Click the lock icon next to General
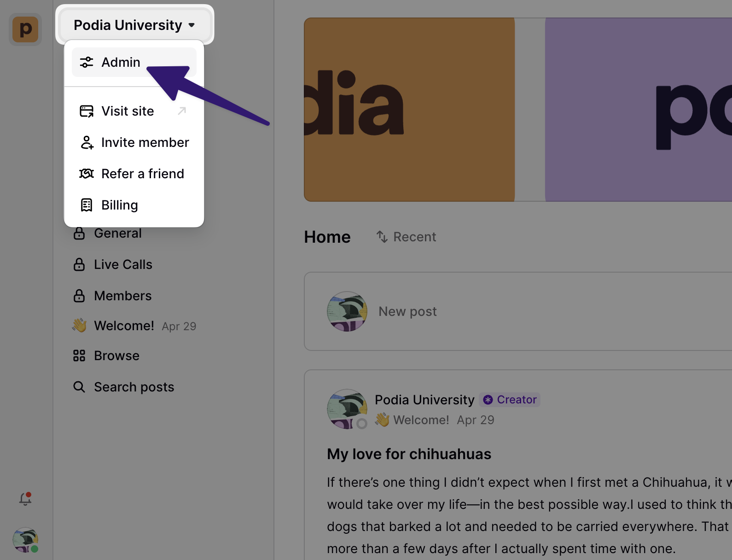This screenshot has height=560, width=732. pos(79,233)
